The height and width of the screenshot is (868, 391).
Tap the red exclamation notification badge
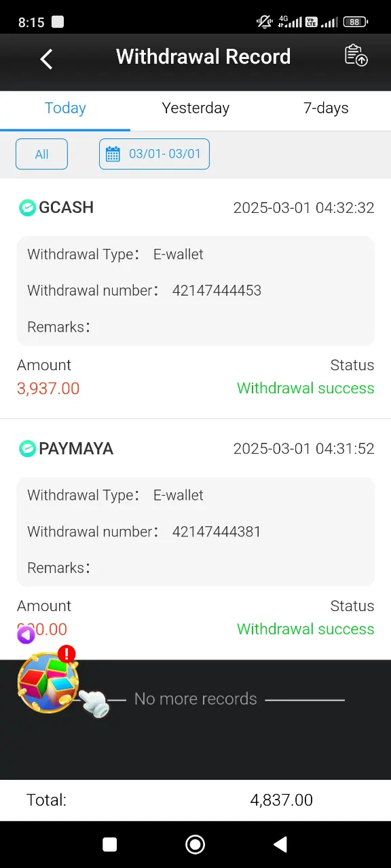[x=67, y=654]
